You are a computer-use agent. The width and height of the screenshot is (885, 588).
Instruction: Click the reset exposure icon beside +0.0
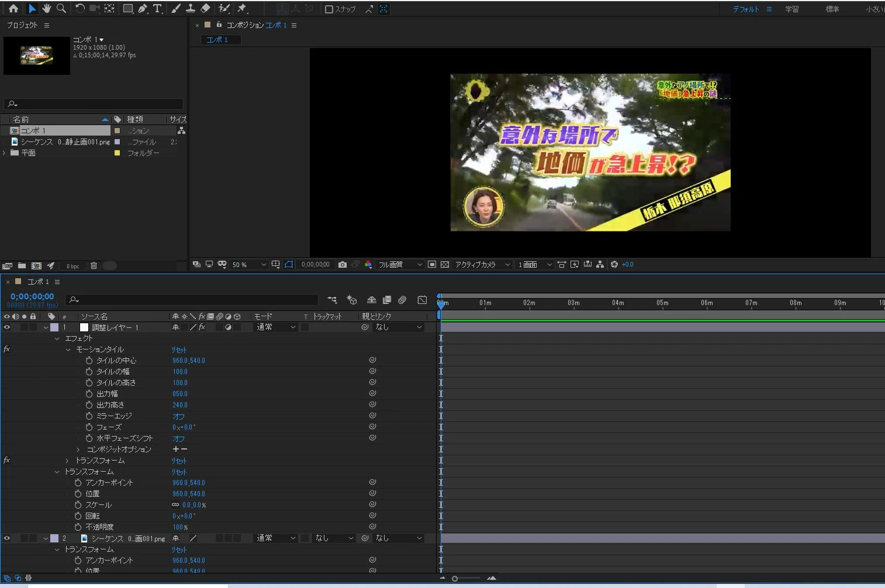click(x=614, y=265)
